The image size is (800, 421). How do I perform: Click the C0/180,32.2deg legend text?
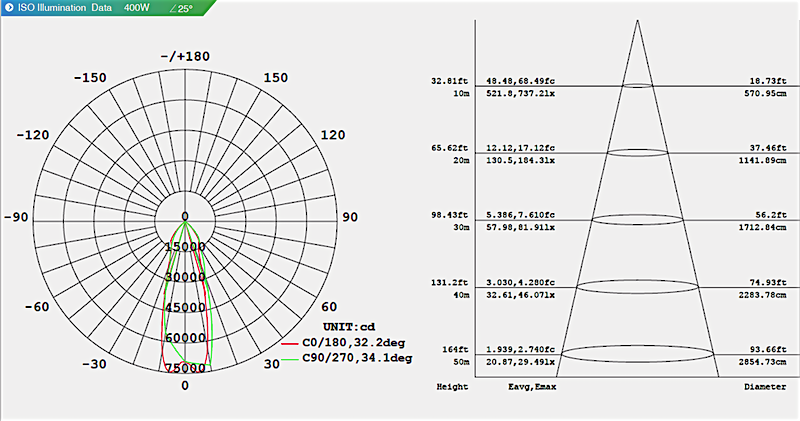(354, 343)
